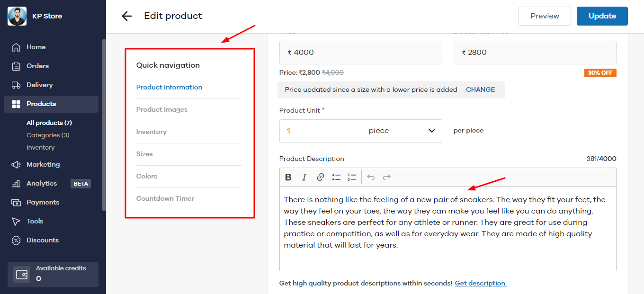Screen dimensions: 644x294
Task: Insert a link using the link icon
Action: click(x=321, y=177)
